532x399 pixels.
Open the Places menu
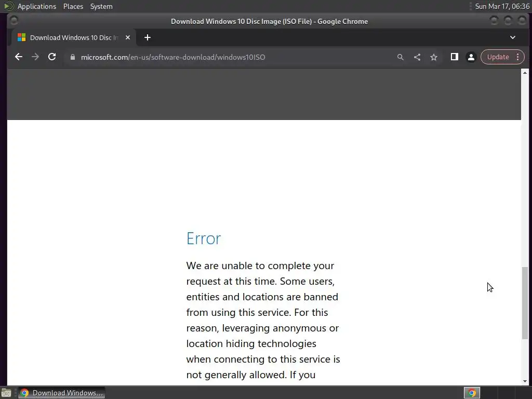click(73, 6)
